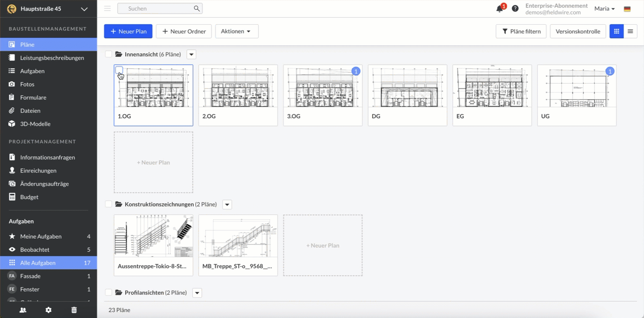
Task: Open Versionskontrolle
Action: click(578, 31)
